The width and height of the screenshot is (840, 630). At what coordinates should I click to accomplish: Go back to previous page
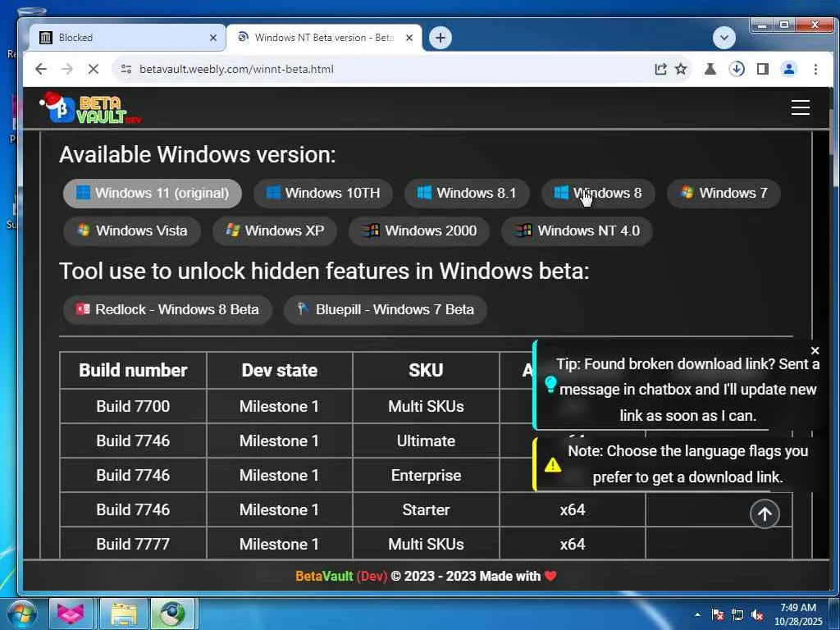pyautogui.click(x=41, y=69)
